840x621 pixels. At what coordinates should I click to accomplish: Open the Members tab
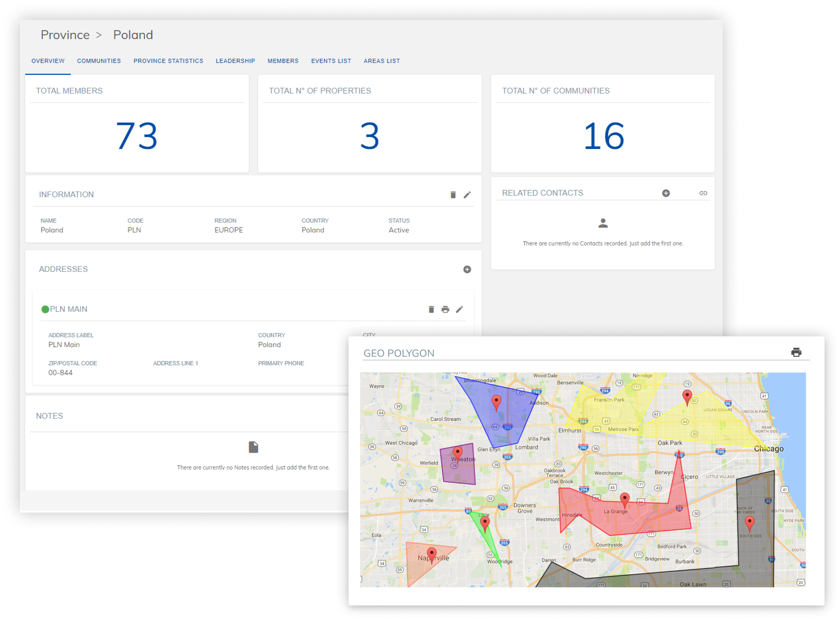coord(283,61)
